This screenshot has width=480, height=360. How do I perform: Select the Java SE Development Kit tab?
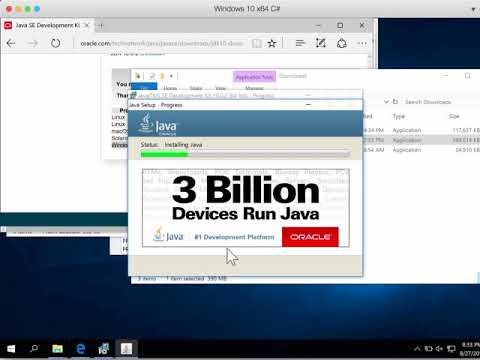pyautogui.click(x=47, y=25)
